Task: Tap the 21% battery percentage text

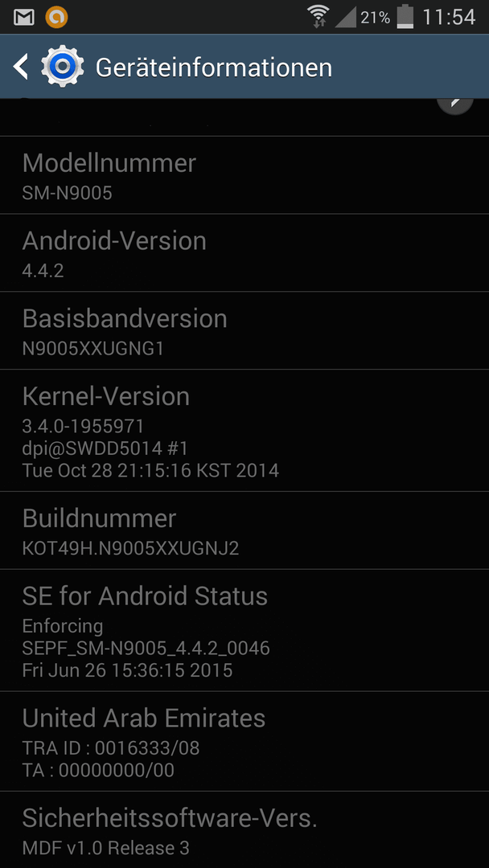Action: [375, 18]
